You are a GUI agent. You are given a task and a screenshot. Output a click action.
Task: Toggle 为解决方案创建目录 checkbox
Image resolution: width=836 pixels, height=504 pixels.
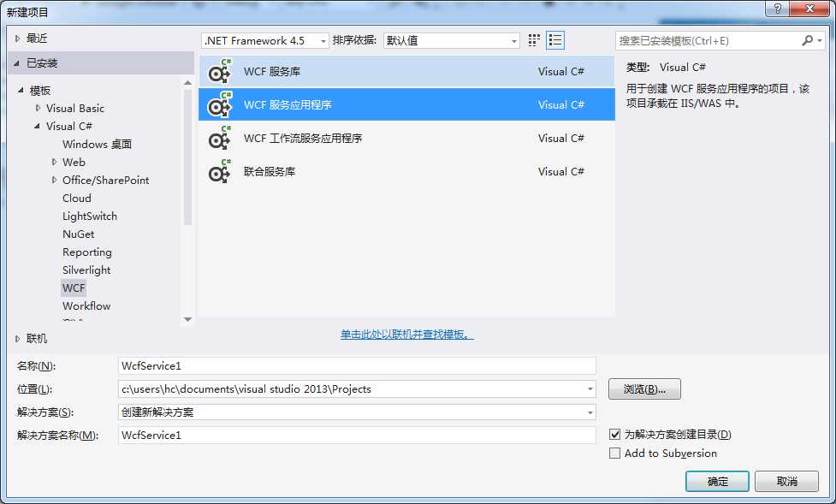(614, 435)
